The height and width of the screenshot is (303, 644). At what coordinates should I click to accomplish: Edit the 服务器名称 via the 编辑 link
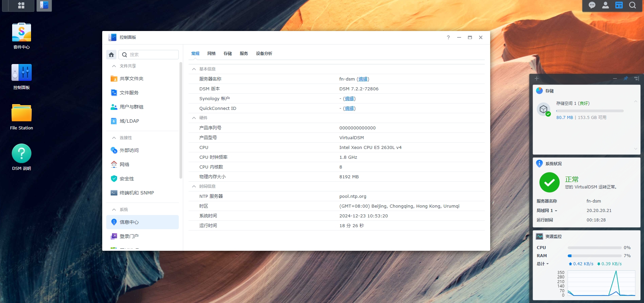(x=363, y=79)
